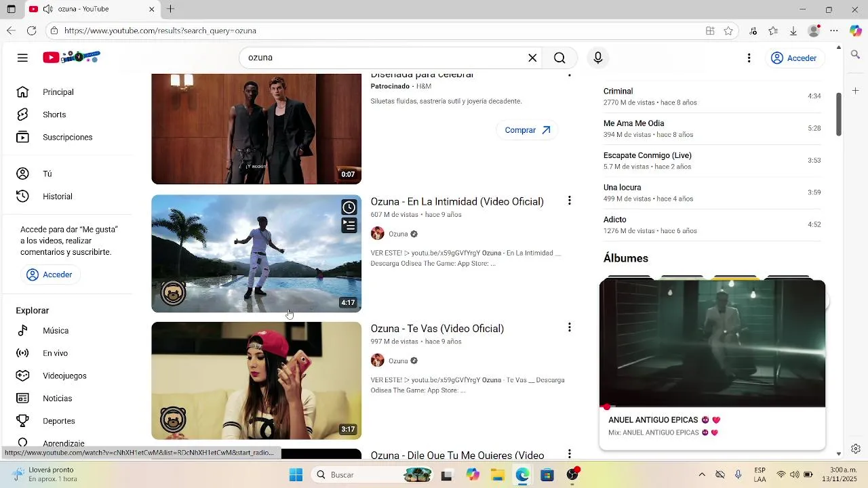Screen dimensions: 868x488
Task: Open Windows Start menu
Action: click(296, 475)
